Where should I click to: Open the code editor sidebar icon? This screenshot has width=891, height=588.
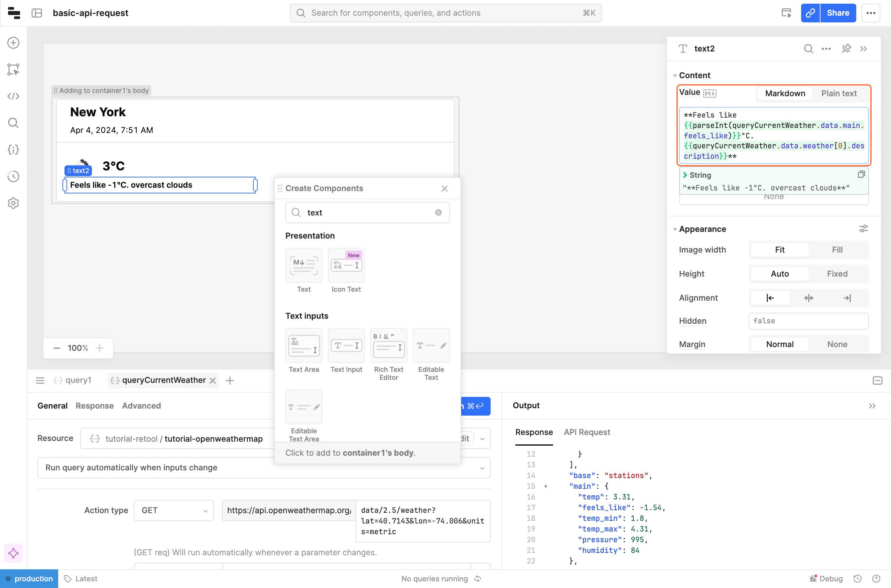click(13, 96)
